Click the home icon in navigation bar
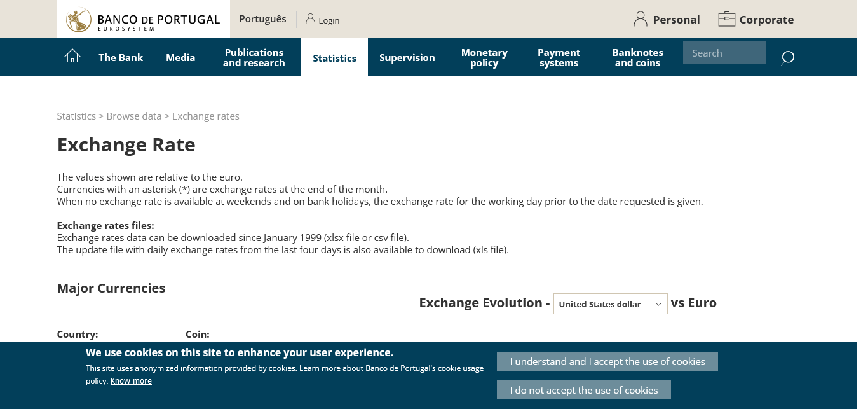 coord(72,57)
